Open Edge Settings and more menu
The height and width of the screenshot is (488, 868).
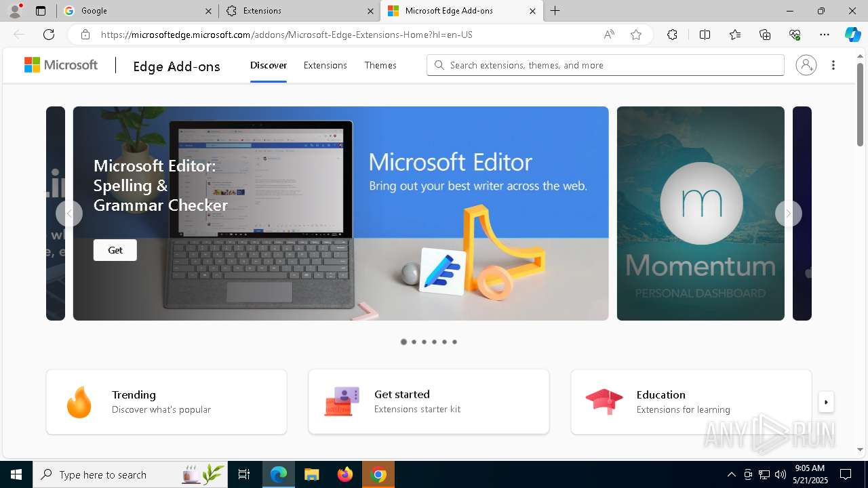[825, 35]
